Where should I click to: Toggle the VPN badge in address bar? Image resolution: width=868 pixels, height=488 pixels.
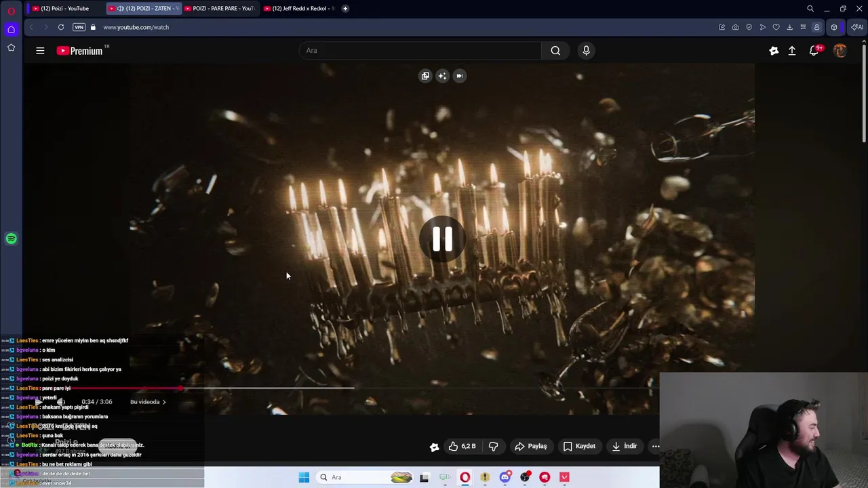79,27
